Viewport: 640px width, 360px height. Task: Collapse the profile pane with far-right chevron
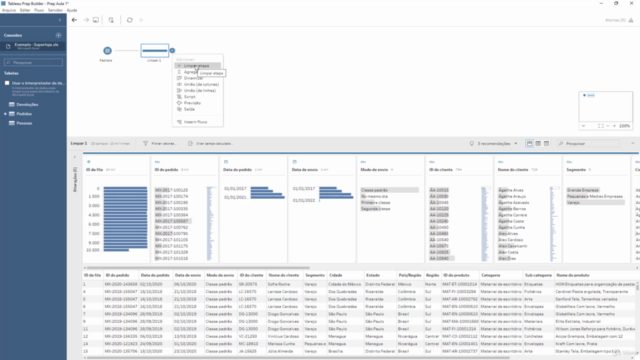(x=633, y=144)
